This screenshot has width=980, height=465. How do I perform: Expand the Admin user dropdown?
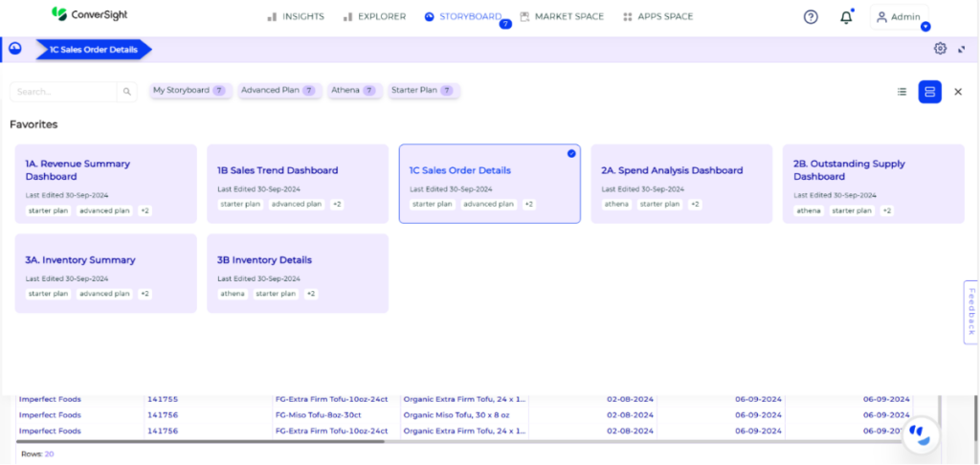(899, 17)
